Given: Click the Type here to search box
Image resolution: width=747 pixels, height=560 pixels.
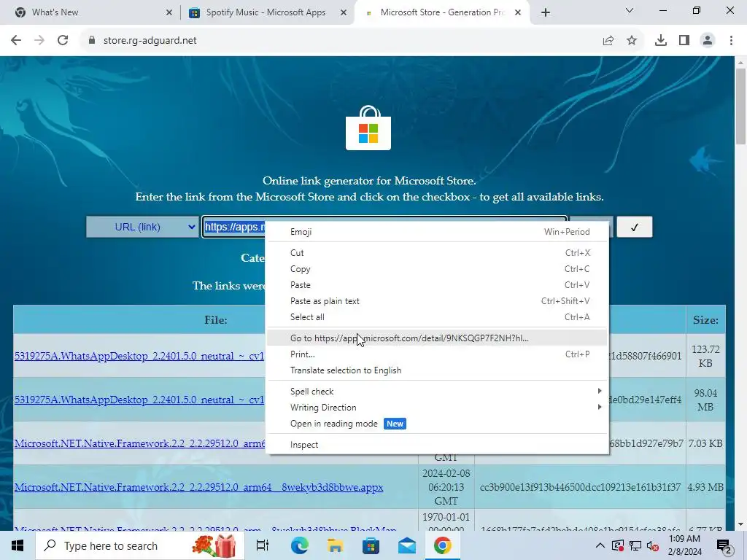Looking at the screenshot, I should coord(141,545).
